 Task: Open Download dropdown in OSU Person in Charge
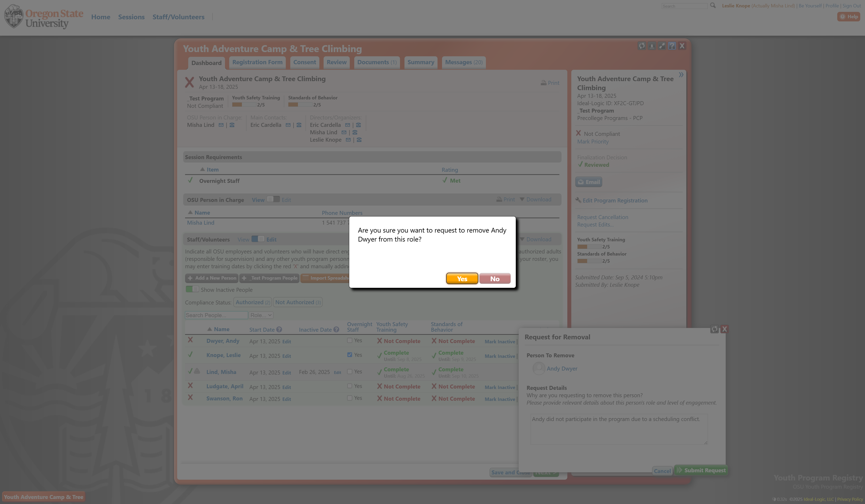pos(536,200)
